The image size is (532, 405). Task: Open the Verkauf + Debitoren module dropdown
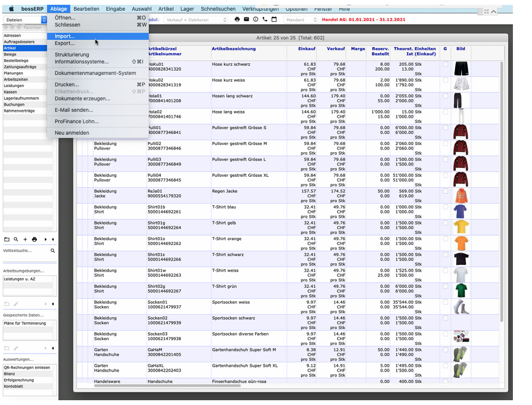(x=195, y=20)
